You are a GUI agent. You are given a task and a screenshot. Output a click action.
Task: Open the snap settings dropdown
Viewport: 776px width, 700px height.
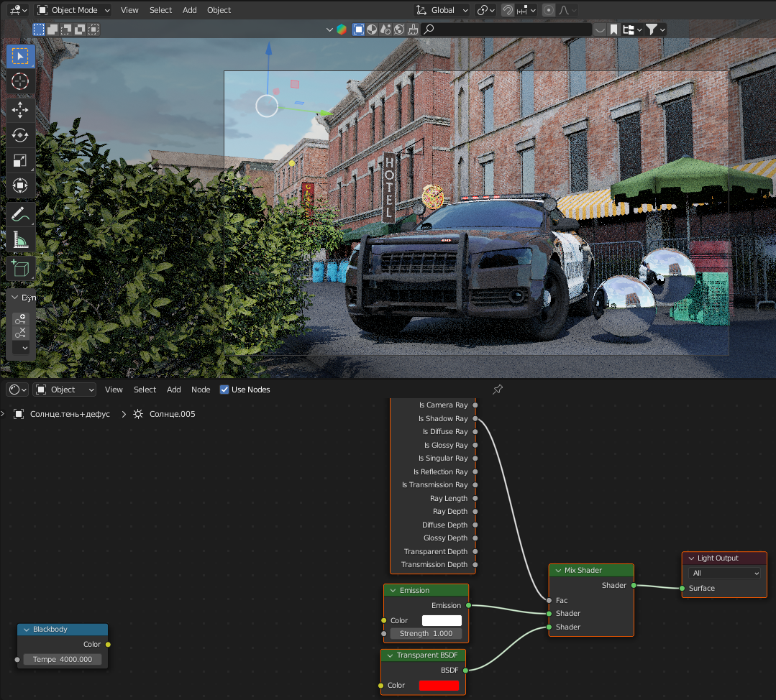pos(526,10)
